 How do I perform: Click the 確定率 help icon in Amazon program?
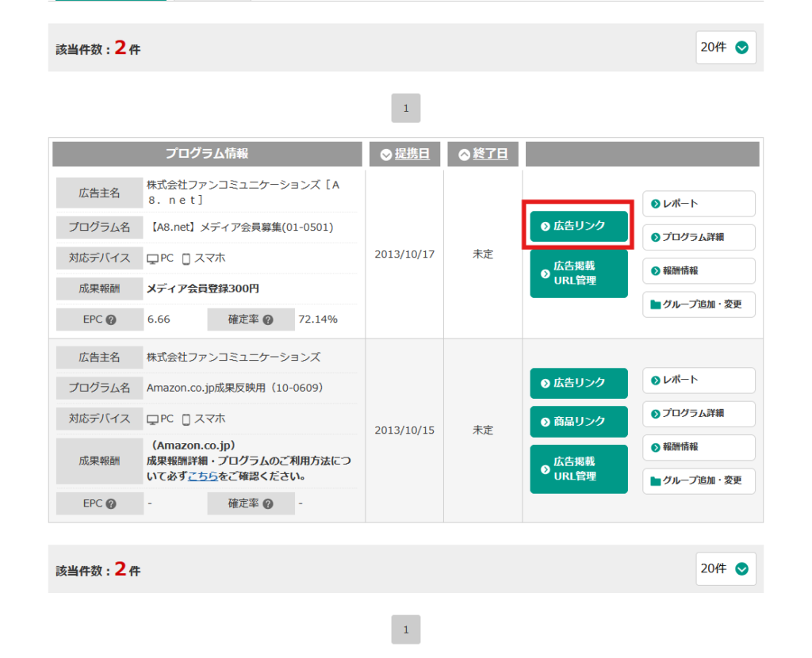[x=268, y=504]
